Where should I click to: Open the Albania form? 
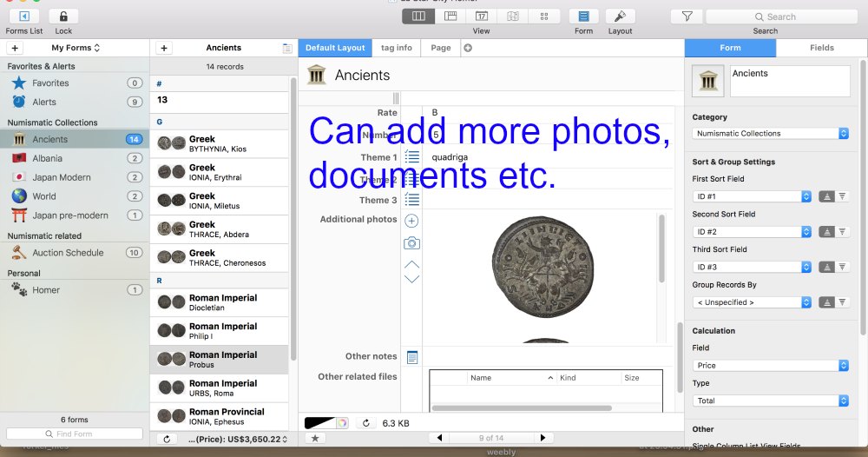pyautogui.click(x=75, y=158)
